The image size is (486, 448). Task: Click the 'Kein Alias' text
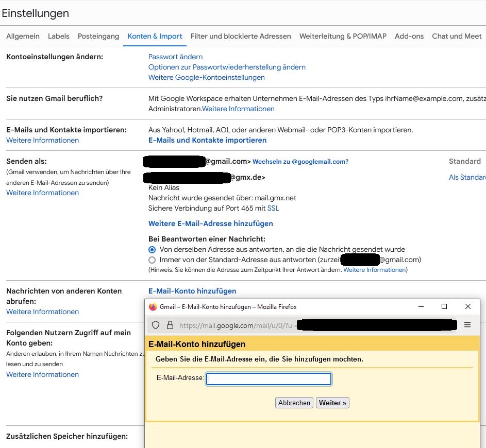point(164,187)
